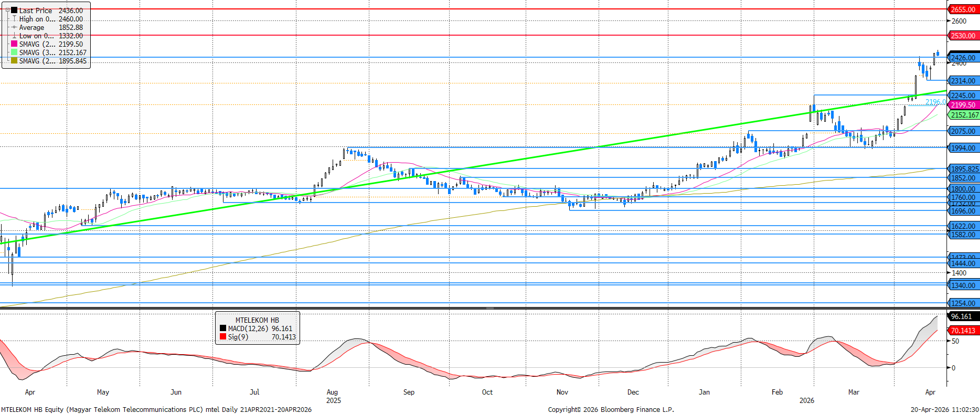Collapse the Last Price legend tree

point(8,10)
